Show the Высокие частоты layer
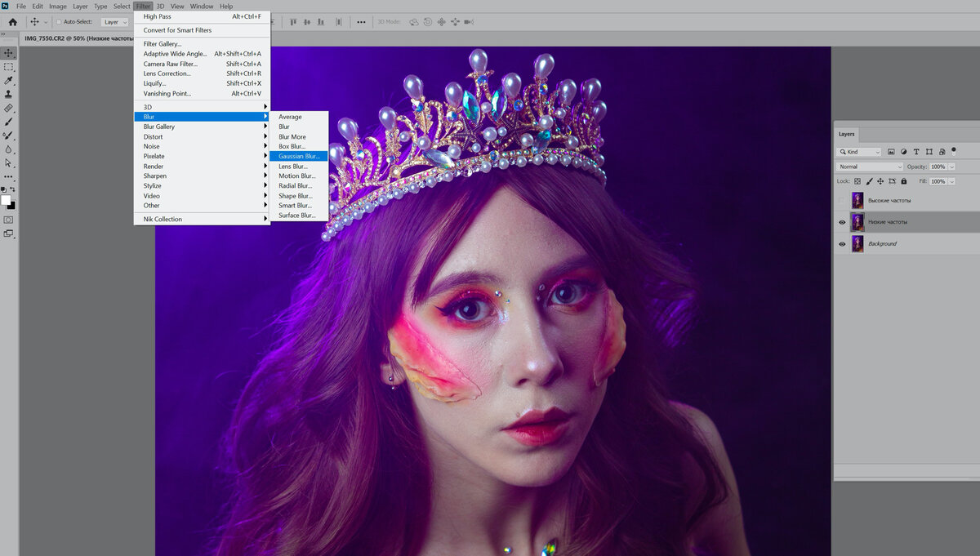This screenshot has width=980, height=556. [842, 200]
